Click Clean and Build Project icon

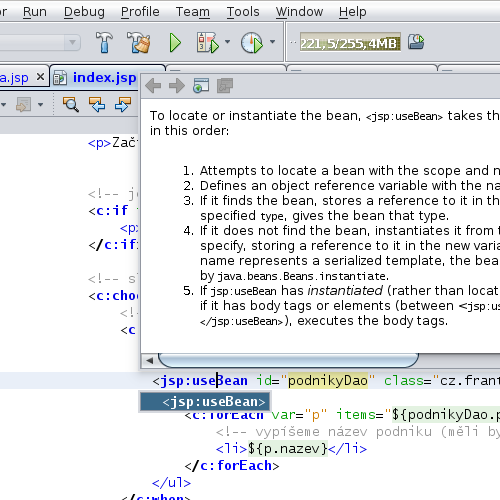[139, 42]
